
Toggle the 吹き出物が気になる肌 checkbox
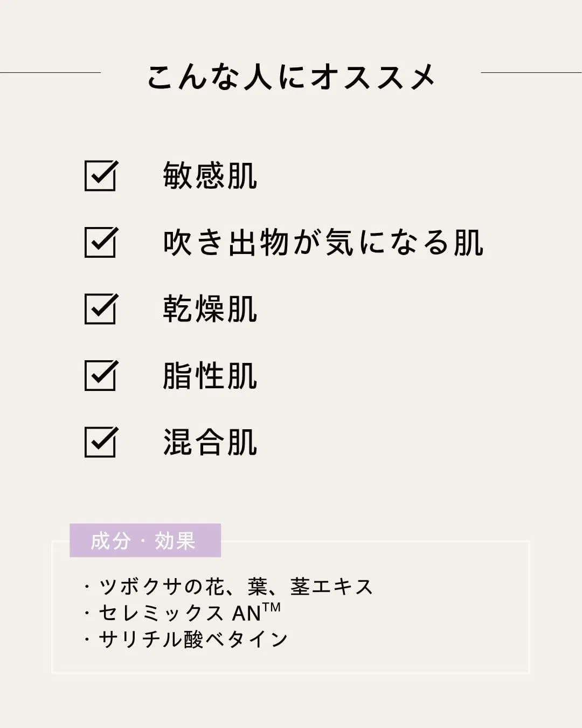(x=101, y=242)
